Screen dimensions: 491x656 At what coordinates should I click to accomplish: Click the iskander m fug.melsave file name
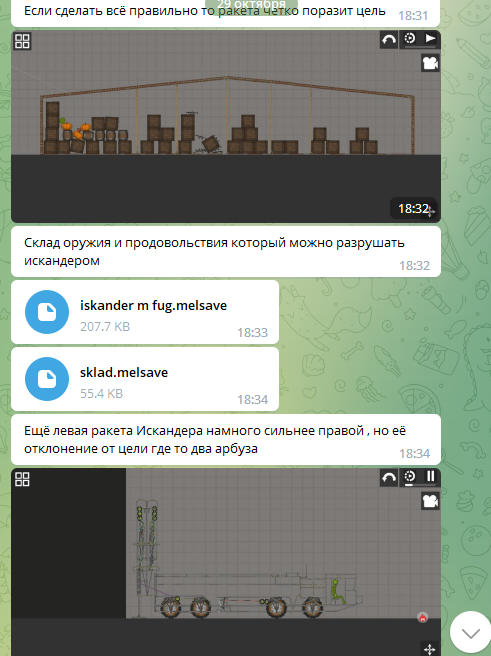tap(153, 305)
